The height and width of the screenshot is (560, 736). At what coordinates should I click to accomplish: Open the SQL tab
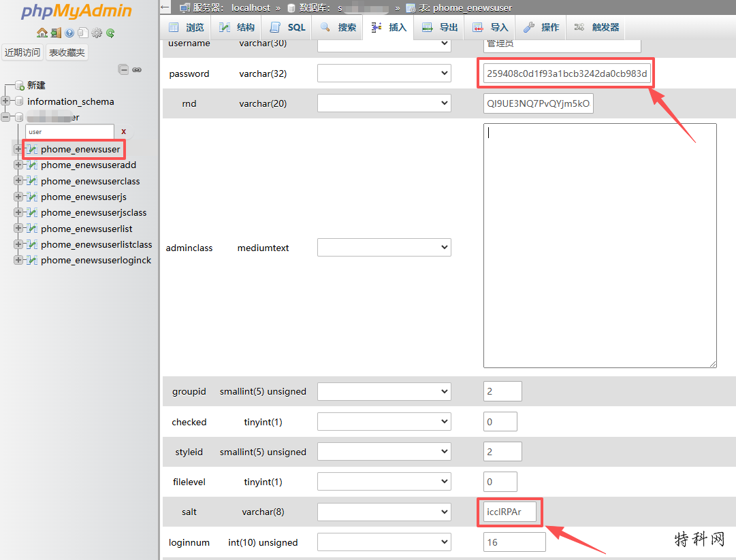click(288, 27)
